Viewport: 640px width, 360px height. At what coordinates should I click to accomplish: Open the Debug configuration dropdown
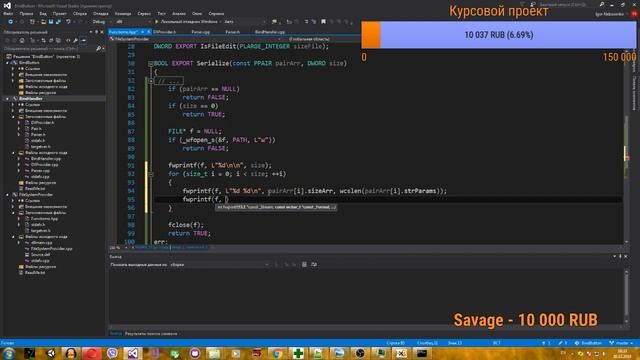coord(101,22)
